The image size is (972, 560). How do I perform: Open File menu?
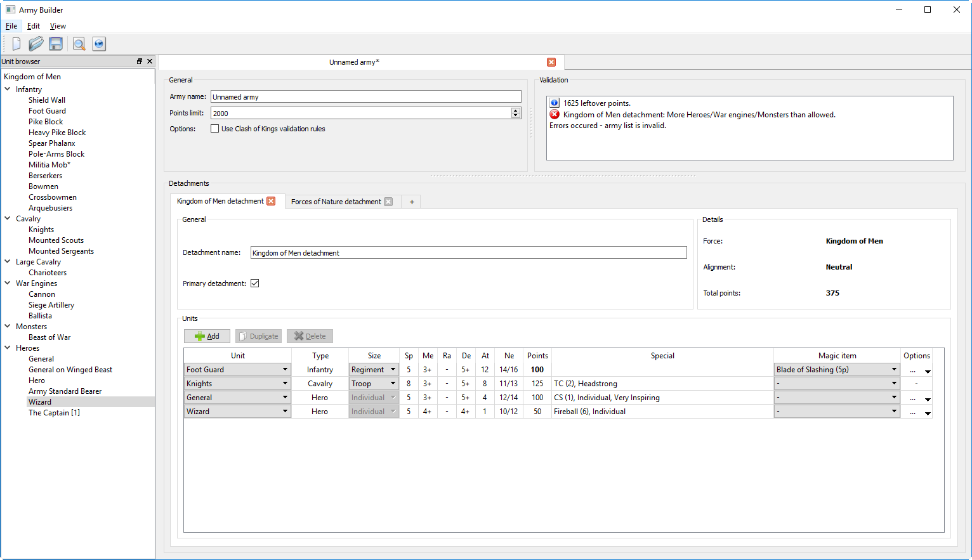11,26
